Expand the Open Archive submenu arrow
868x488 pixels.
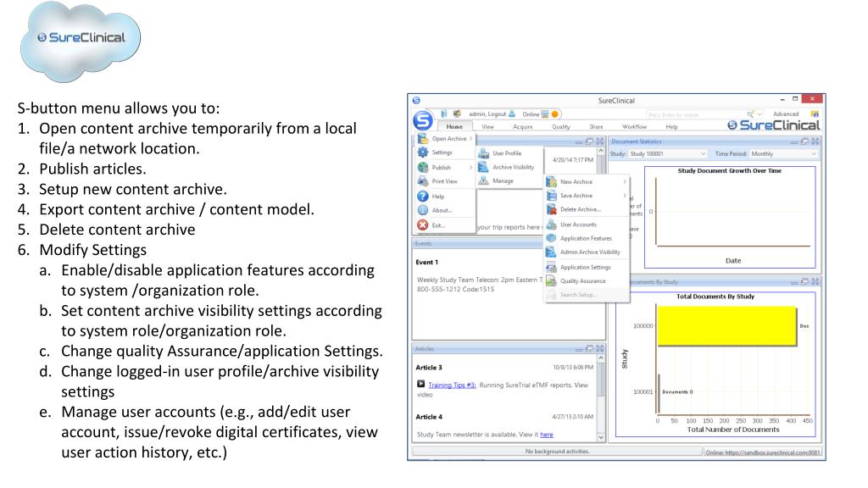471,138
